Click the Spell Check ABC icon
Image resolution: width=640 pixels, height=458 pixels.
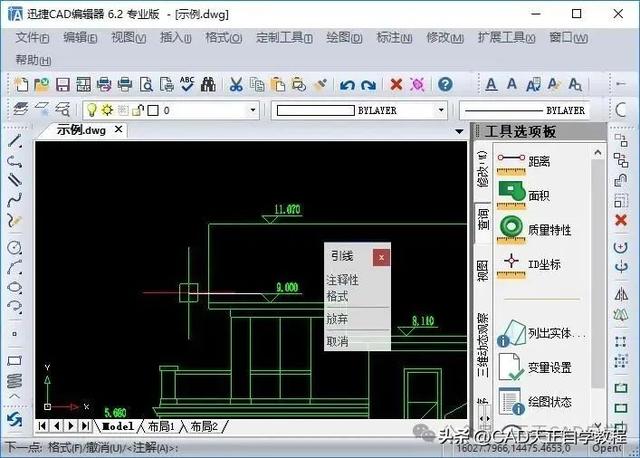pyautogui.click(x=187, y=84)
